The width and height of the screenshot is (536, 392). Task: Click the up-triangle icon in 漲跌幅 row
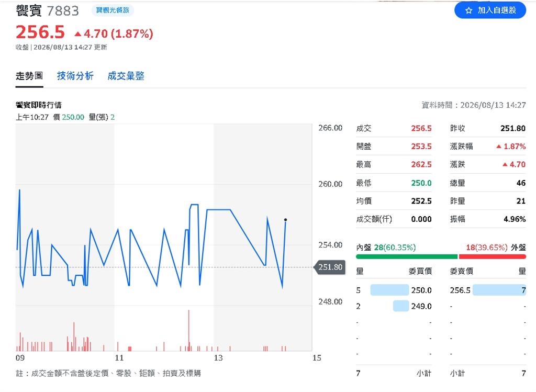click(x=499, y=147)
